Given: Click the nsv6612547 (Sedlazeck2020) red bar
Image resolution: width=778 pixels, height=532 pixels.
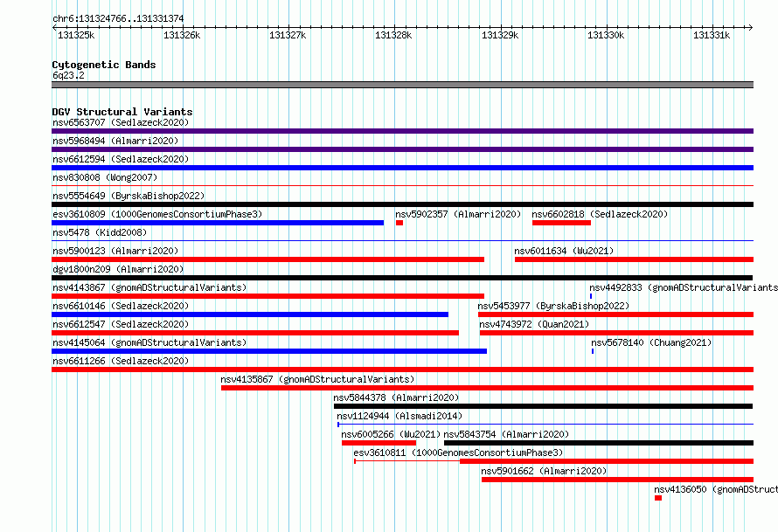Looking at the screenshot, I should (255, 333).
